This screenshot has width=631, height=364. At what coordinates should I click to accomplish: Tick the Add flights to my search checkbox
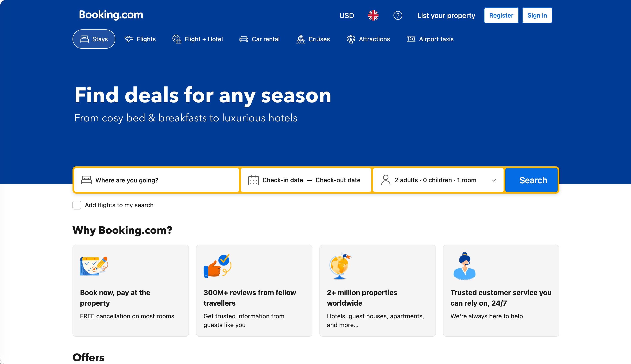click(77, 205)
